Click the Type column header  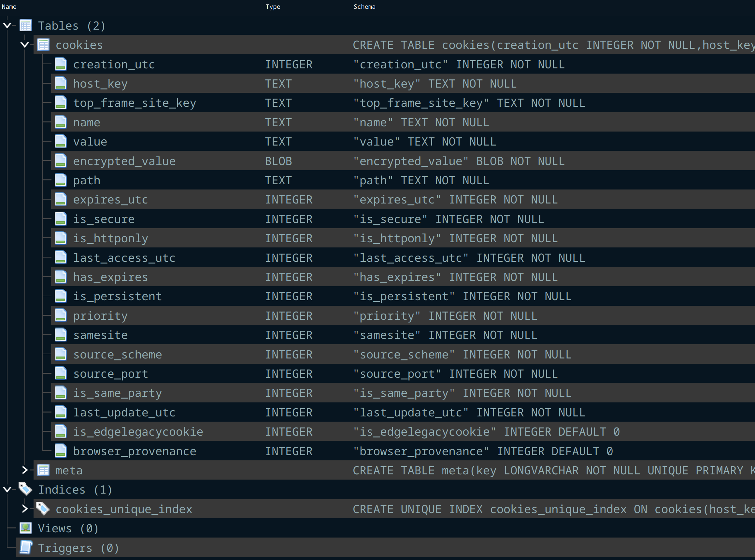273,7
